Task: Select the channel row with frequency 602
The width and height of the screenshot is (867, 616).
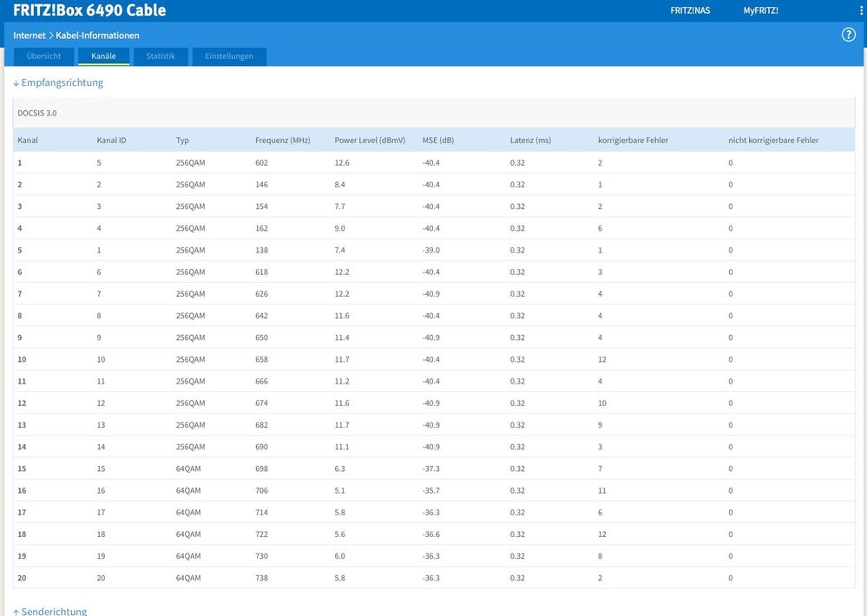Action: [x=260, y=163]
